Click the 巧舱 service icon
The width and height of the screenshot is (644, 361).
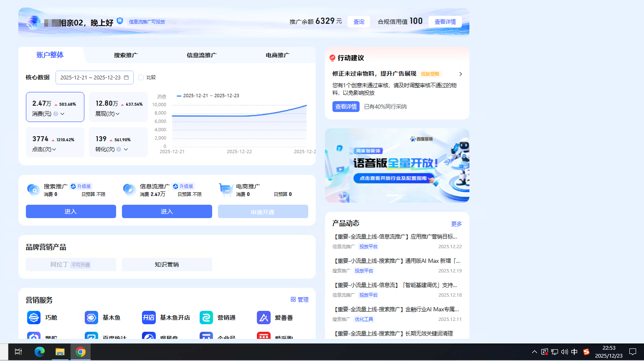pos(34,318)
